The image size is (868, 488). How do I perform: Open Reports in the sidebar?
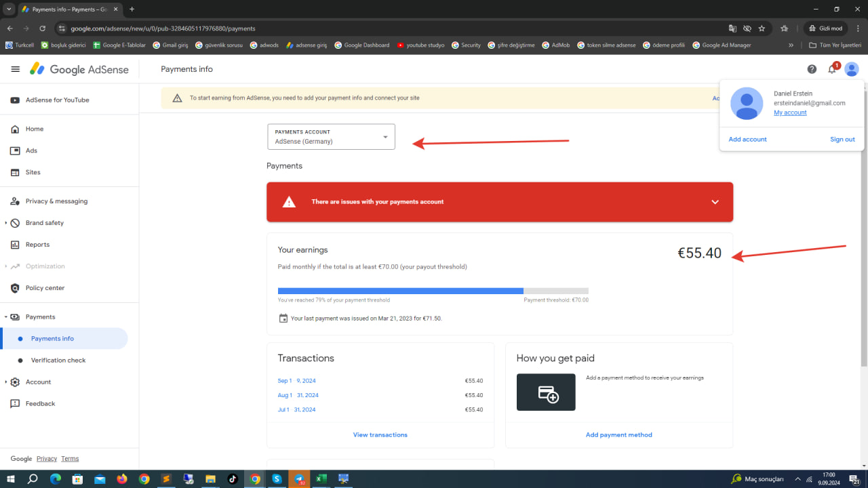37,245
